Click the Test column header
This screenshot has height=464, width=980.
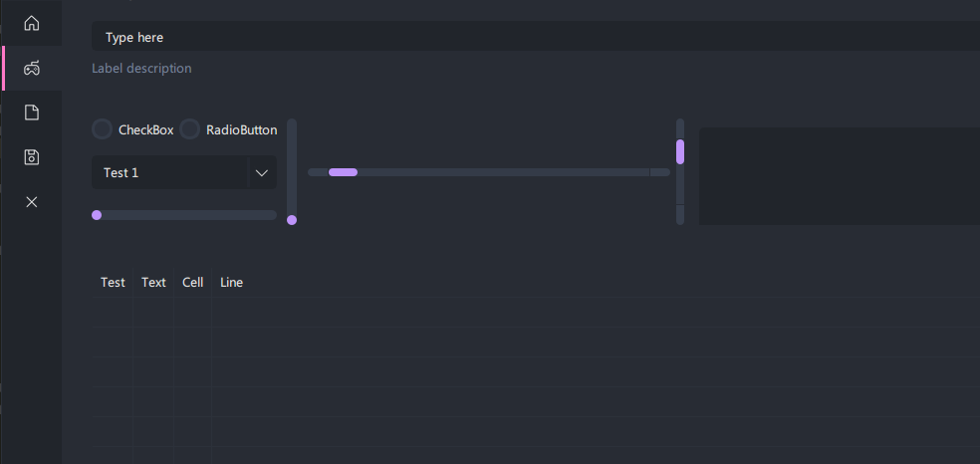tap(114, 283)
